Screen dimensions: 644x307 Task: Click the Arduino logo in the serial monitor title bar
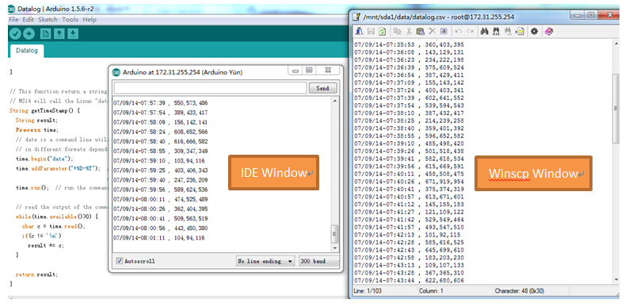click(116, 72)
